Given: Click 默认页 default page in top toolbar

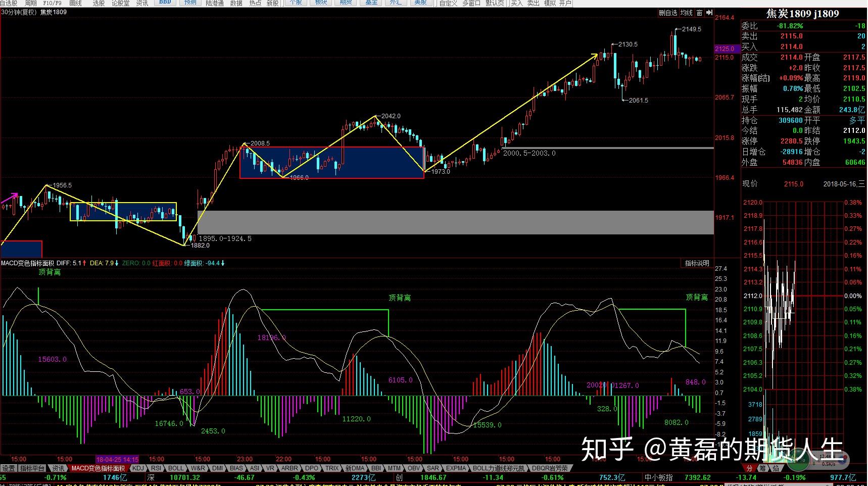Looking at the screenshot, I should pos(495,3).
